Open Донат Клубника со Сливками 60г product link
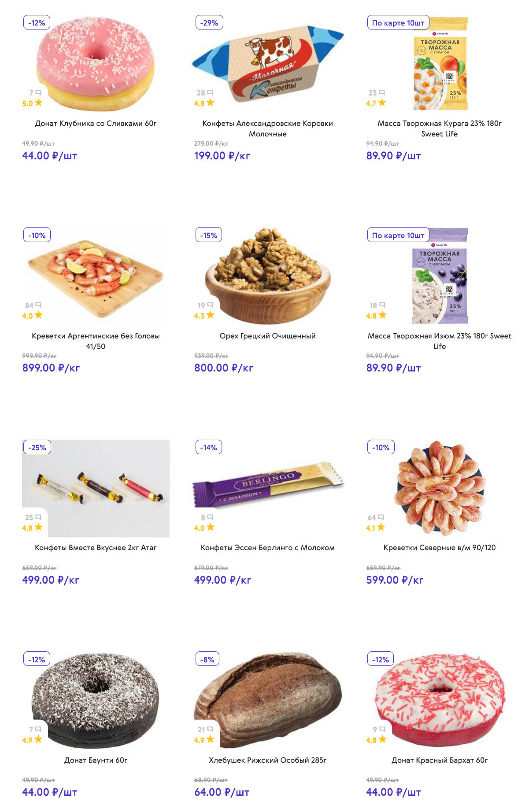529x812 pixels. coord(96,124)
